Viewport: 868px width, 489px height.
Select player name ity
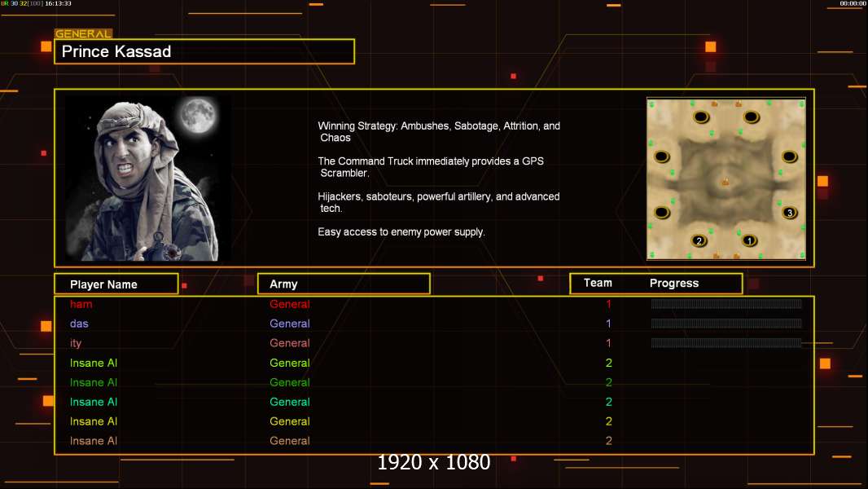(76, 343)
